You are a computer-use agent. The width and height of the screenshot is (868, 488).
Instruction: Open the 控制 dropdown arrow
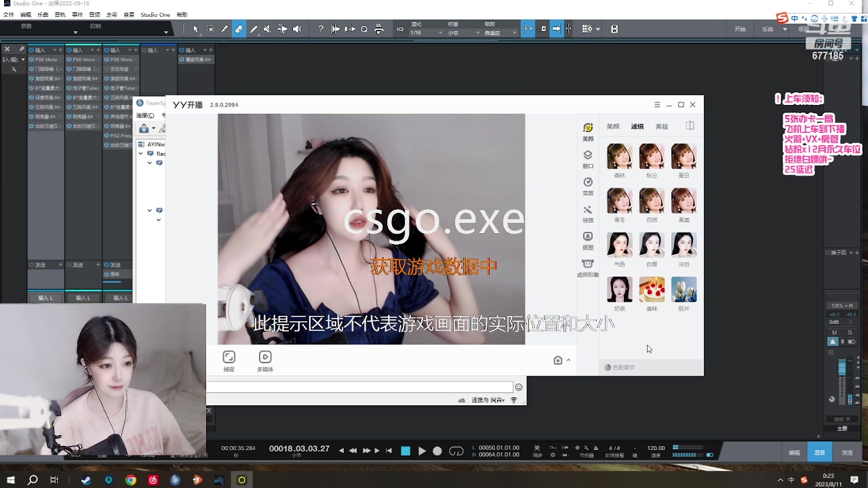[x=165, y=32]
